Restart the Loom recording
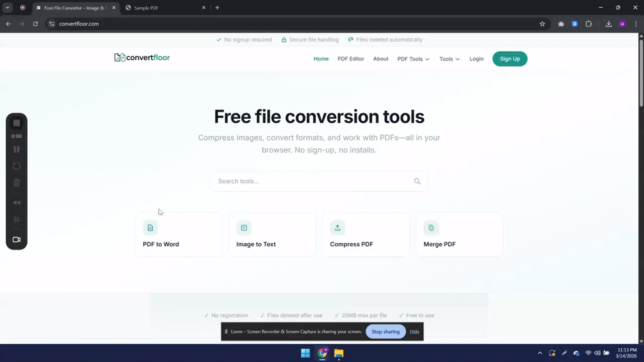Screen dimensions: 644x362 [x=16, y=165]
